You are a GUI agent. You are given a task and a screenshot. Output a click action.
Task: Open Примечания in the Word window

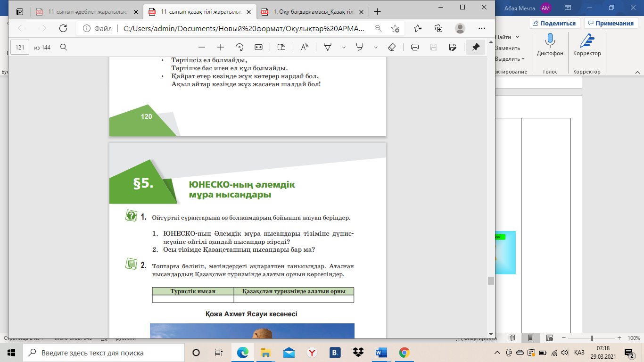611,23
